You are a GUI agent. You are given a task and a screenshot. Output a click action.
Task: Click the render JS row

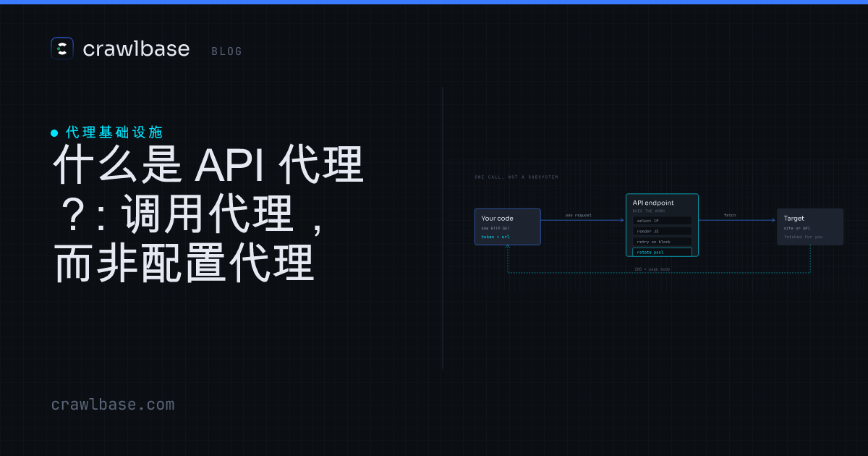(662, 231)
